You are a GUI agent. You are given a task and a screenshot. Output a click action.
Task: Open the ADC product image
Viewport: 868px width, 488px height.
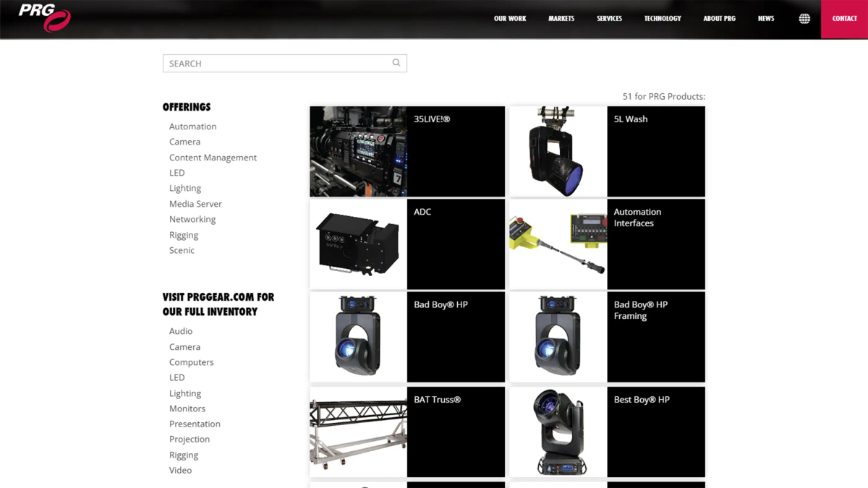[358, 244]
